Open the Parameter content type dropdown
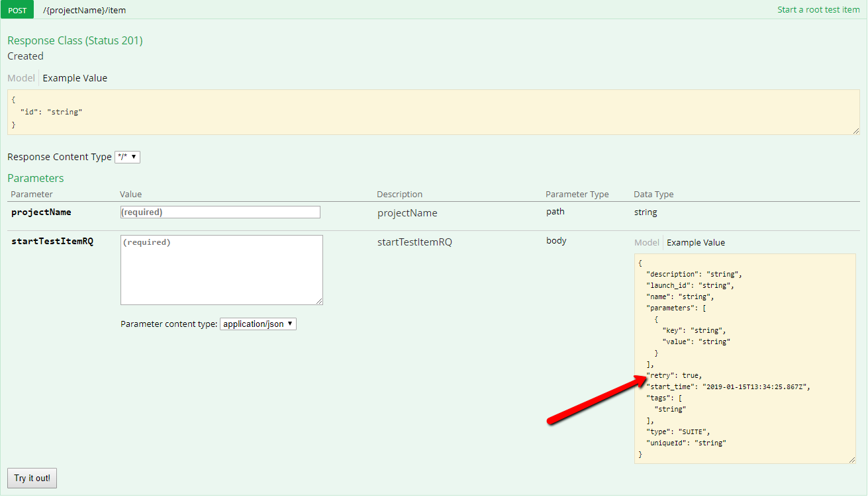 (258, 324)
